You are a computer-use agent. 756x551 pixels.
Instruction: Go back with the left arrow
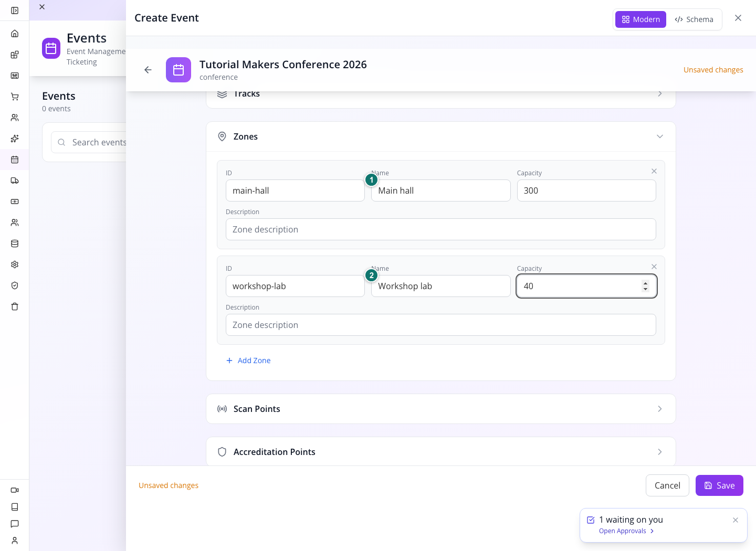pyautogui.click(x=148, y=70)
